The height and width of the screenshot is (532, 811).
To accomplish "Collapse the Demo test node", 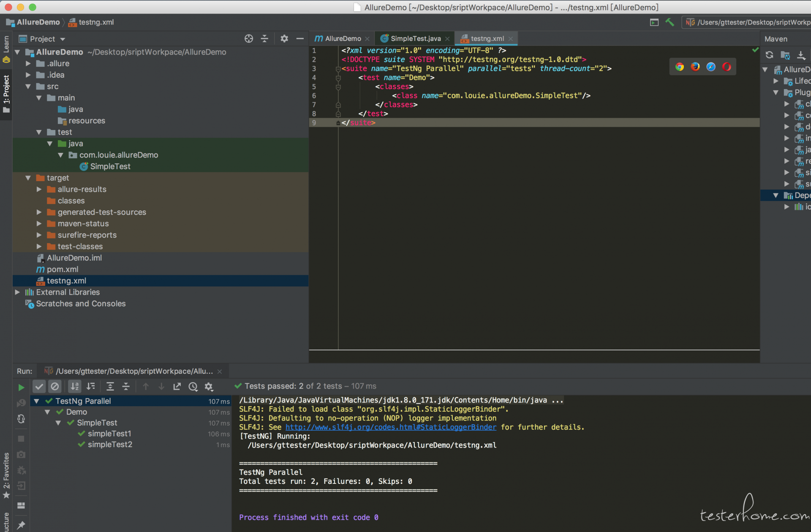I will coord(48,412).
